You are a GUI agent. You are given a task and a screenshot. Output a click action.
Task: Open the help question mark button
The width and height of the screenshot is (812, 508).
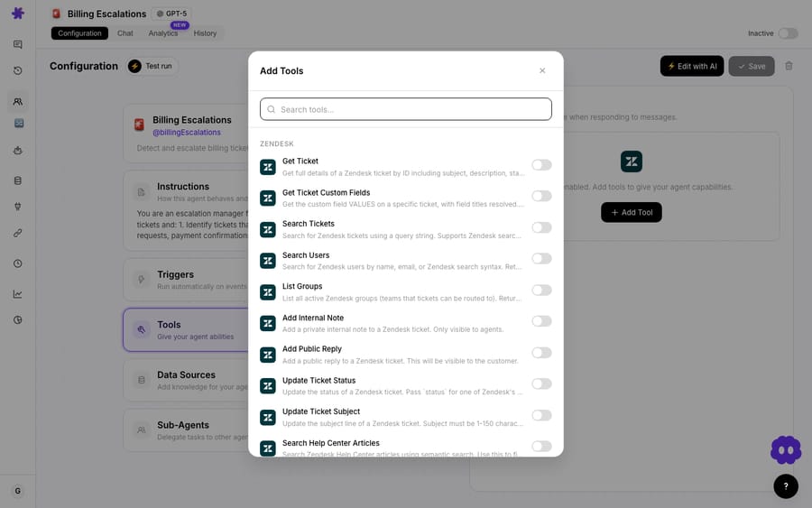(x=786, y=486)
